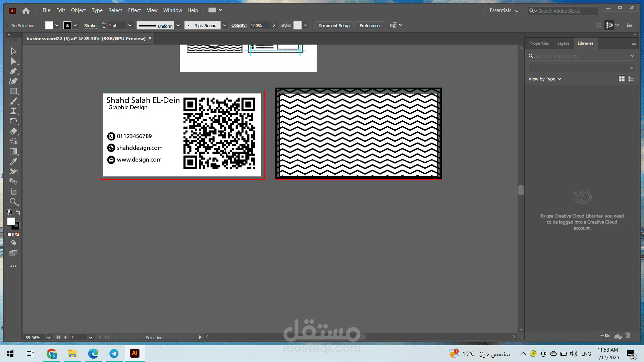
Task: Open control bar options list icon
Action: (x=629, y=25)
